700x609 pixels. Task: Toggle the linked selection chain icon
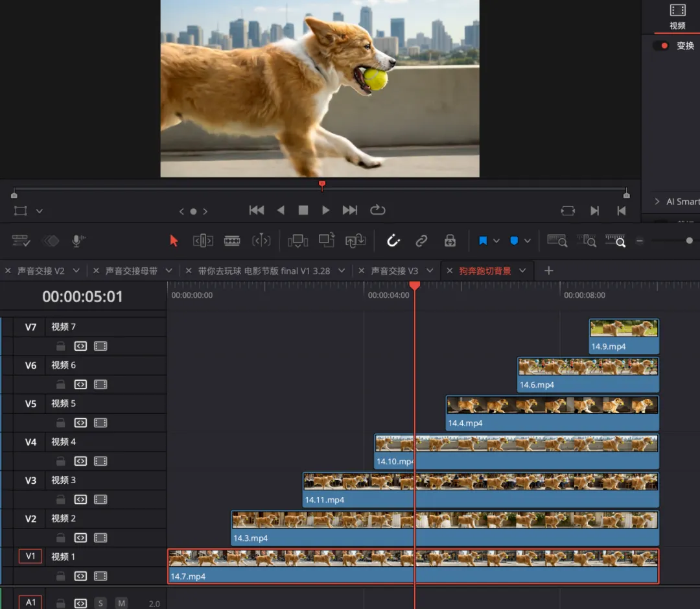(x=421, y=241)
